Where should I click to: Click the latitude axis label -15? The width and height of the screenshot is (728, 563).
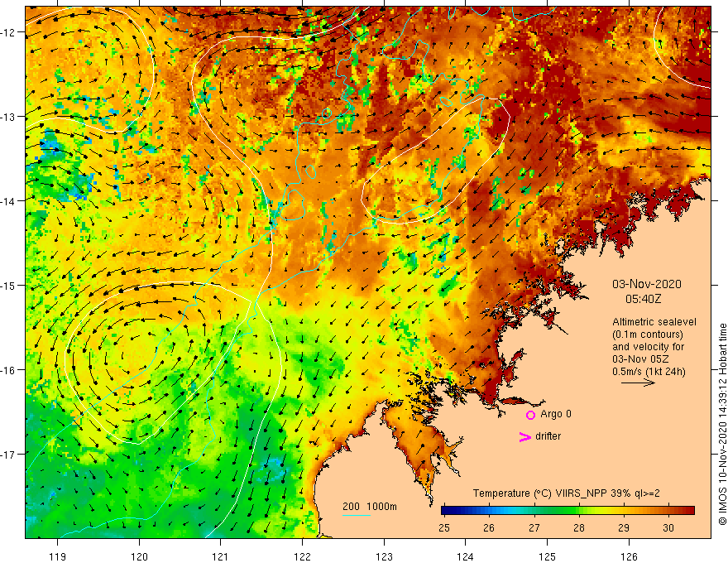coord(7,286)
